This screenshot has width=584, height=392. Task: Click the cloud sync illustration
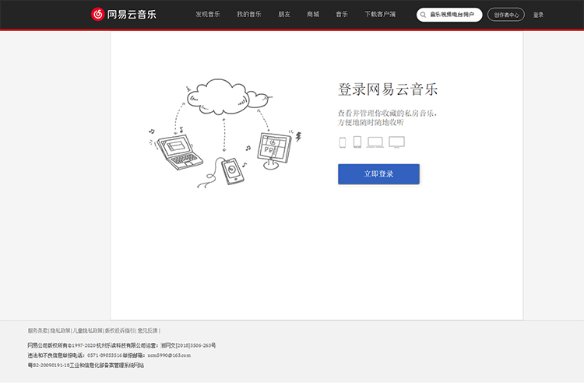[x=225, y=133]
